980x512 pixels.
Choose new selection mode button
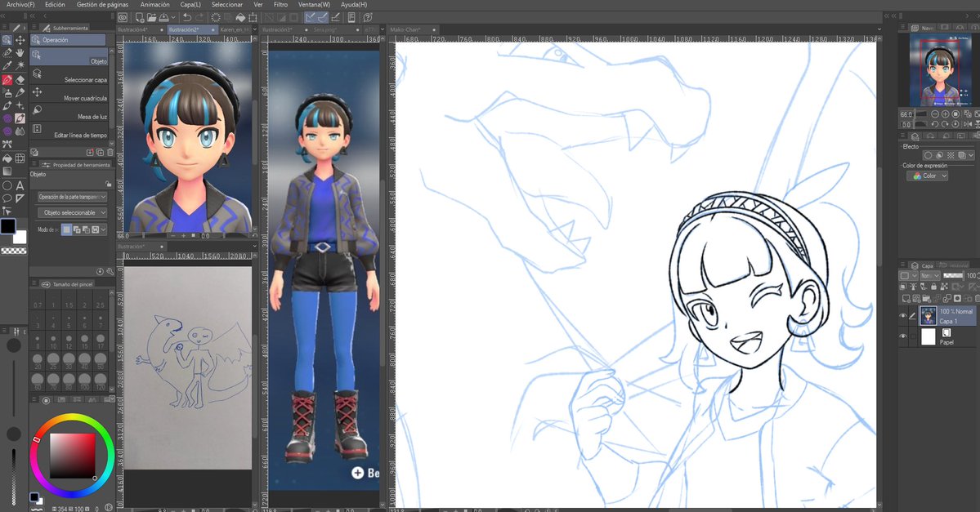click(66, 229)
